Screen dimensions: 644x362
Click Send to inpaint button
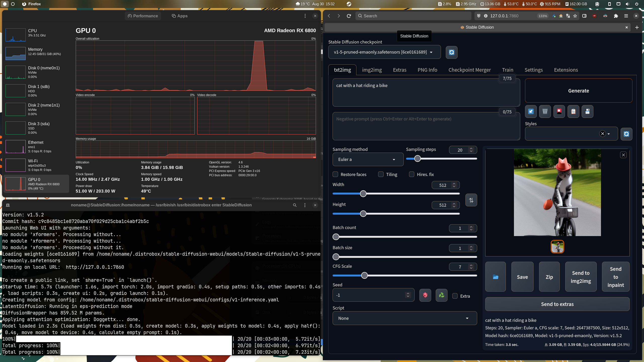coord(616,277)
